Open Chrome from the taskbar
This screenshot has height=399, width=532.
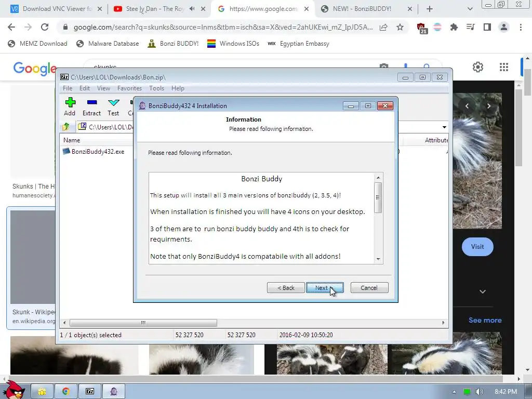(x=66, y=392)
